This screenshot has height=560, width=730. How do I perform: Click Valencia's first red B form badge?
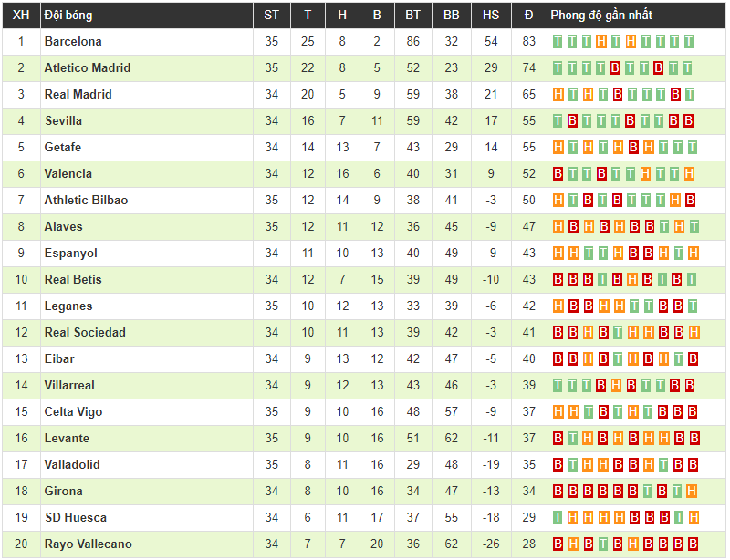tap(558, 174)
